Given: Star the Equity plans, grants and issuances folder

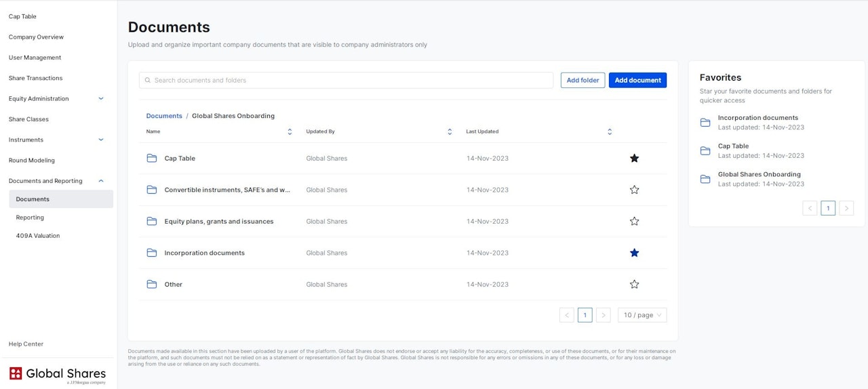Looking at the screenshot, I should point(634,222).
